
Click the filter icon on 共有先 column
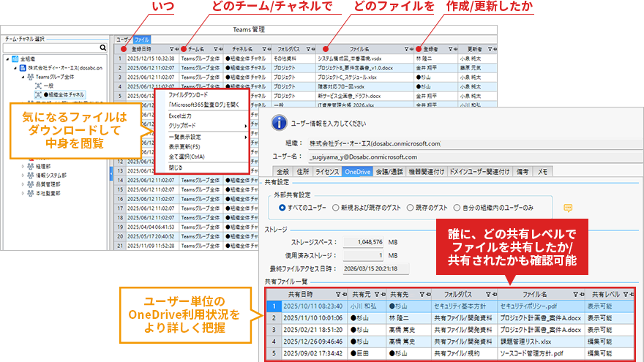(x=423, y=293)
